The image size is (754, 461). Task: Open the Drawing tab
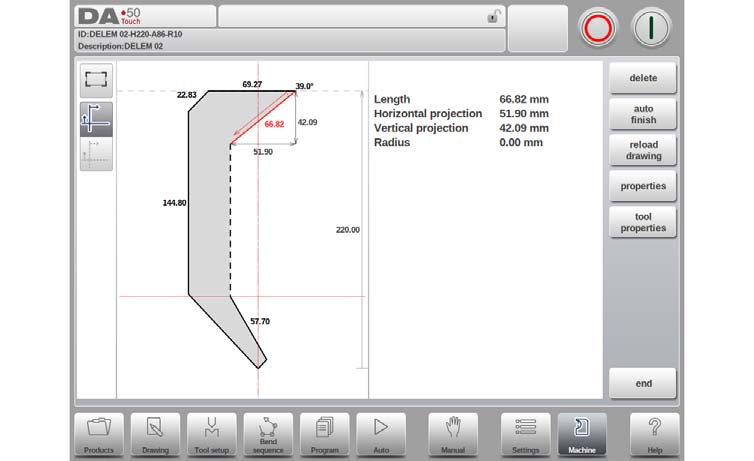click(155, 434)
